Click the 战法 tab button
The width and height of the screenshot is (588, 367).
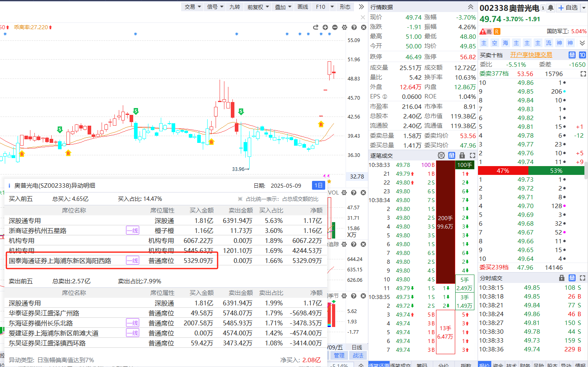tap(358, 355)
